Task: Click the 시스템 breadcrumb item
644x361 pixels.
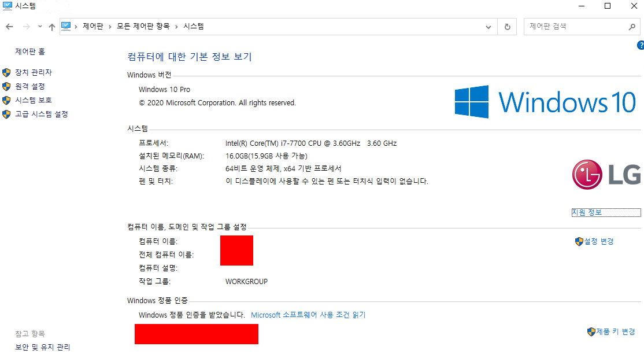Action: click(194, 26)
